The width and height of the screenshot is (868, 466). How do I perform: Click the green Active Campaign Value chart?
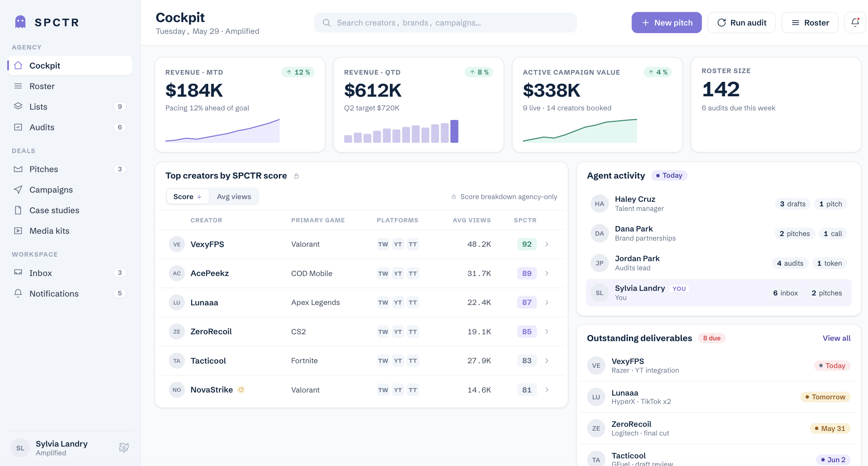(580, 131)
